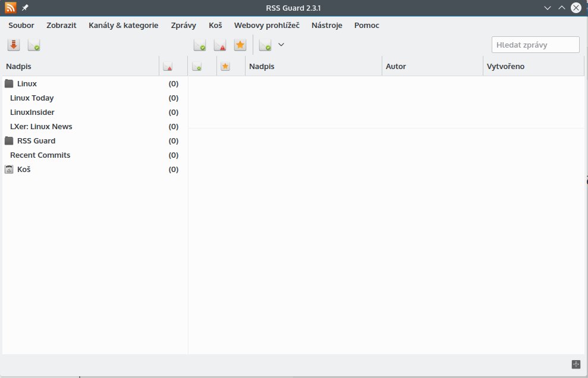Click the RSS Guard orange app icon in title bar
This screenshot has width=588, height=378.
[x=11, y=8]
